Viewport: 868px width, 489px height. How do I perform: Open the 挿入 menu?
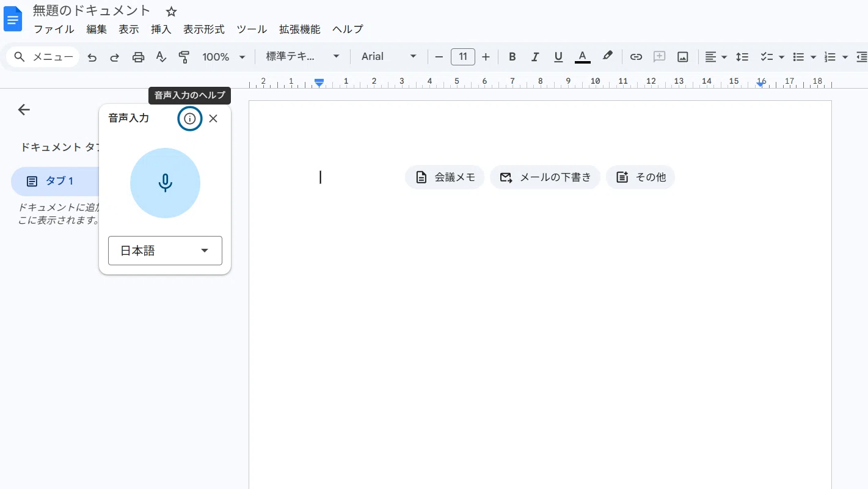tap(161, 29)
